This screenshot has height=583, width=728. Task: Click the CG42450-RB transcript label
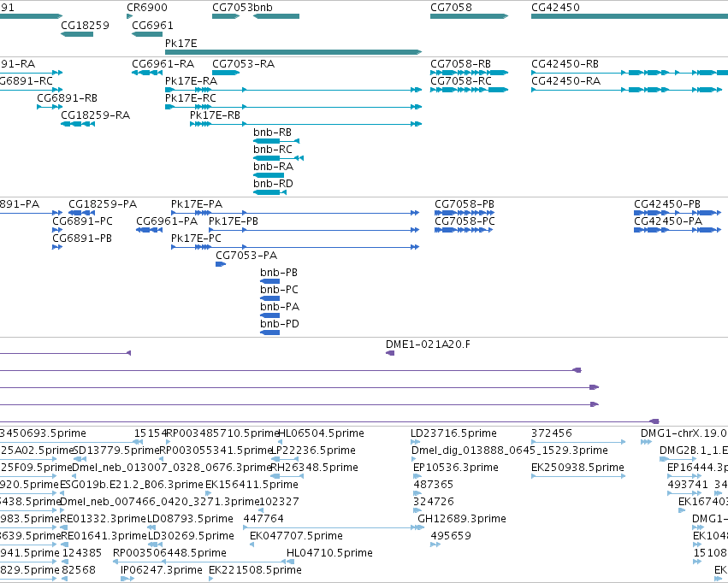(565, 63)
